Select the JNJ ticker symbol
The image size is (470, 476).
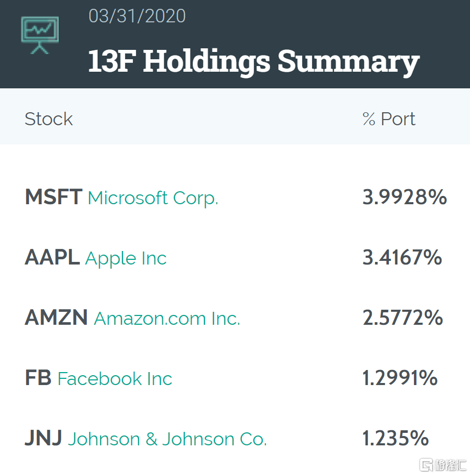(44, 439)
